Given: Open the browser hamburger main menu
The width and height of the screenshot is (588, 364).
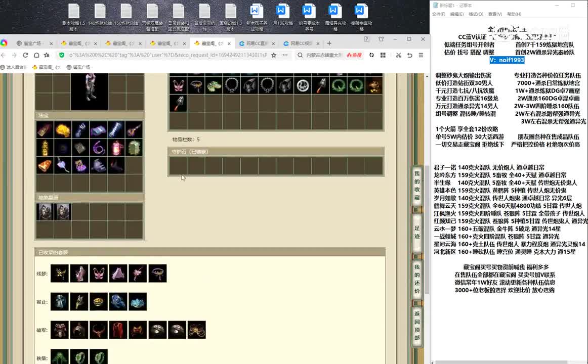Looking at the screenshot, I should pos(421,55).
